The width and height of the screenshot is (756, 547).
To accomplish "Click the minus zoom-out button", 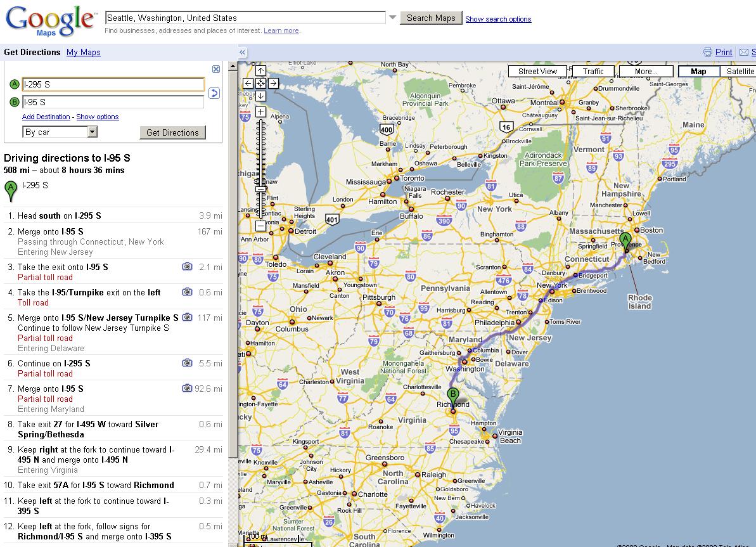I will [x=260, y=226].
